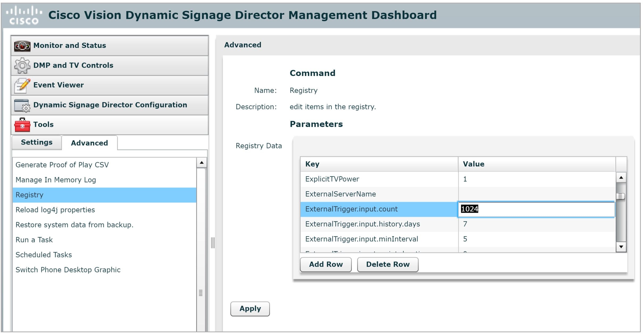
Task: Click the command list scrollbar grip
Action: [201, 293]
